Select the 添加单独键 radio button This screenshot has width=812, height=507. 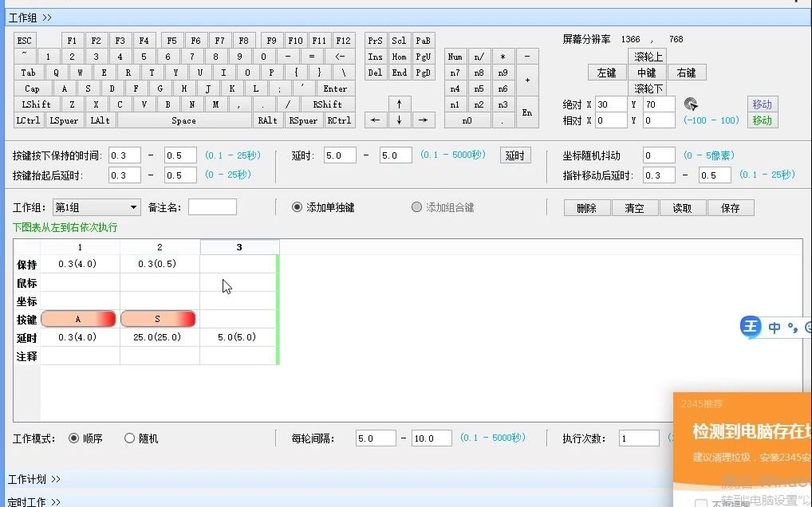coord(297,205)
